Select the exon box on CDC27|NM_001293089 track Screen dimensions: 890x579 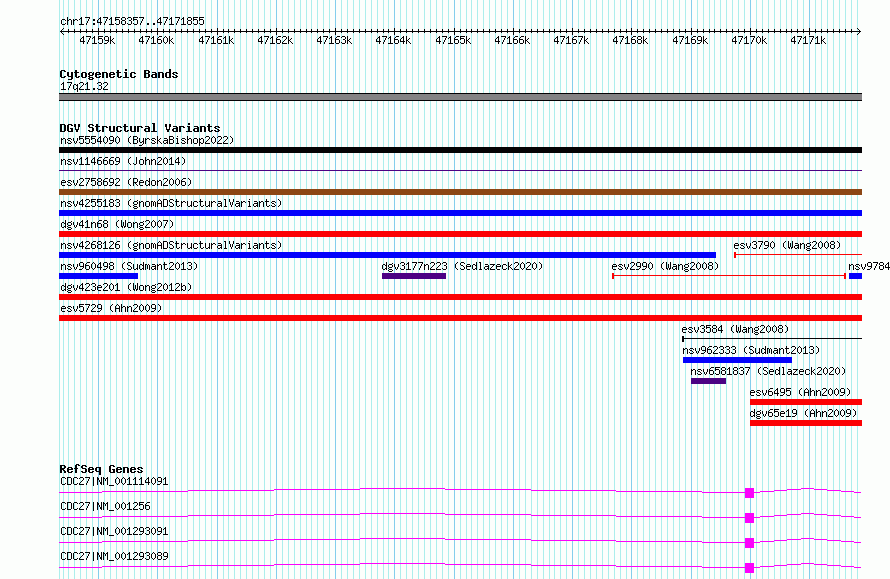[x=749, y=568]
